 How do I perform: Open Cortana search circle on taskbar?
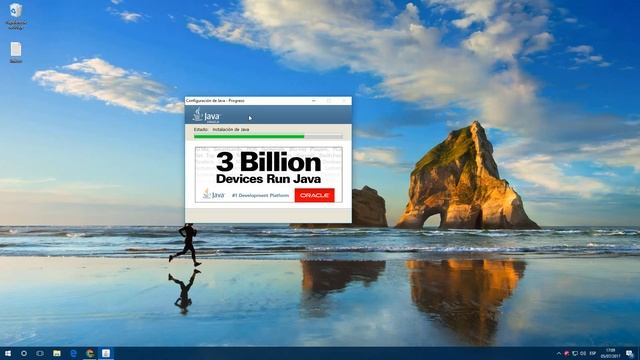click(24, 353)
